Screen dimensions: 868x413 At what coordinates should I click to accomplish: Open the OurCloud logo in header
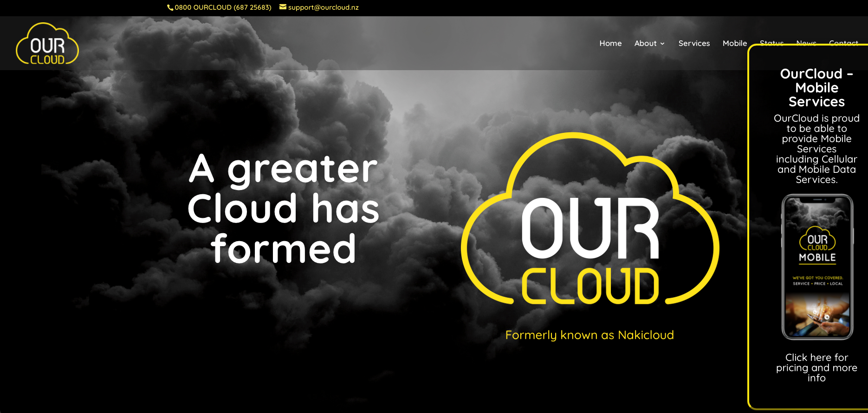pyautogui.click(x=47, y=44)
